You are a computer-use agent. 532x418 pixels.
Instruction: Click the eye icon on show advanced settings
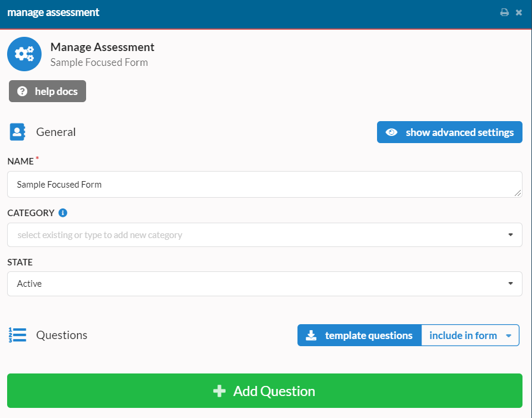pos(391,132)
